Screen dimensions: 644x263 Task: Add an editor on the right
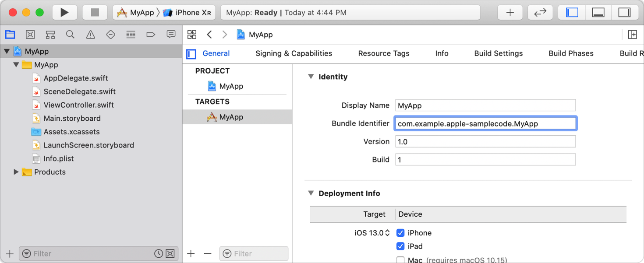632,35
